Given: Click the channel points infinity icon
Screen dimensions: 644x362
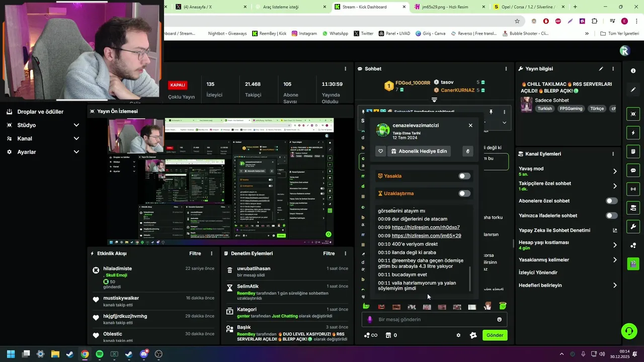Looking at the screenshot, I should [370, 335].
